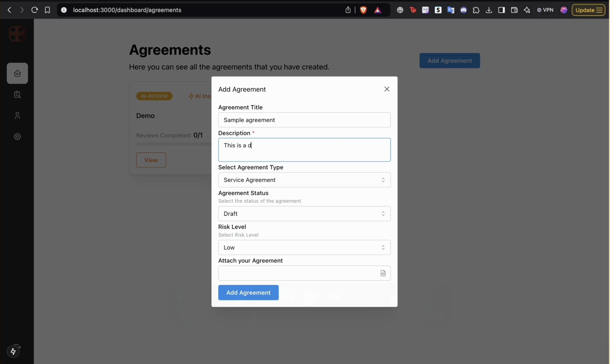Open the browser Update menu button
This screenshot has height=364, width=610.
click(x=588, y=10)
